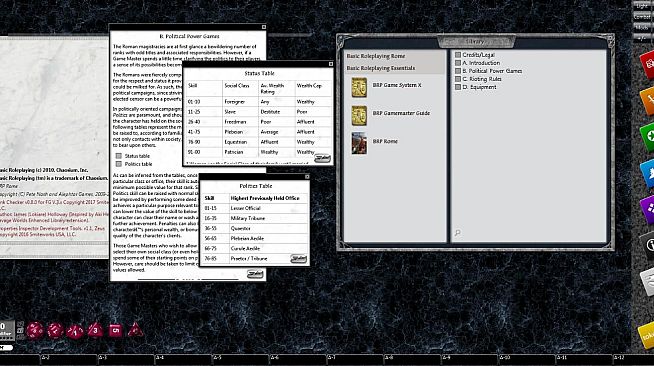Click the Military Tribune row in Politics Table

(x=255, y=218)
